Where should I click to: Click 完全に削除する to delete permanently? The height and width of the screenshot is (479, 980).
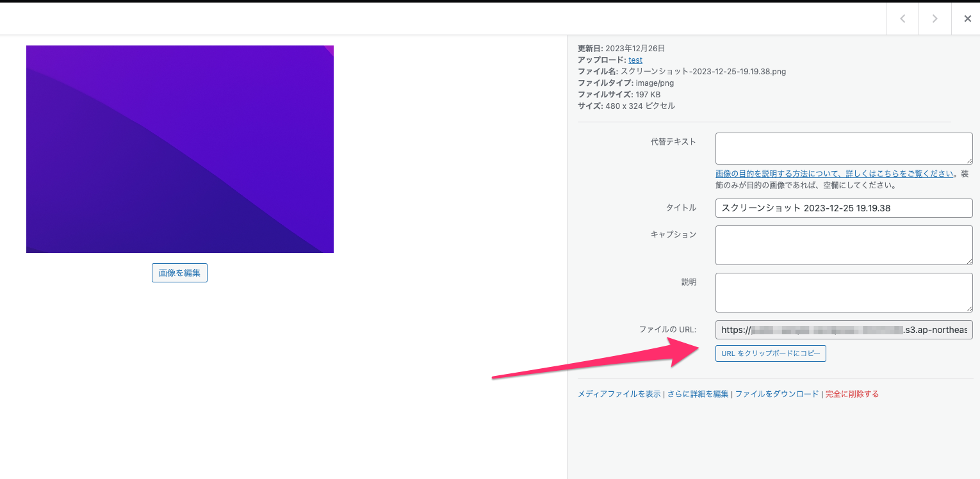click(x=852, y=394)
